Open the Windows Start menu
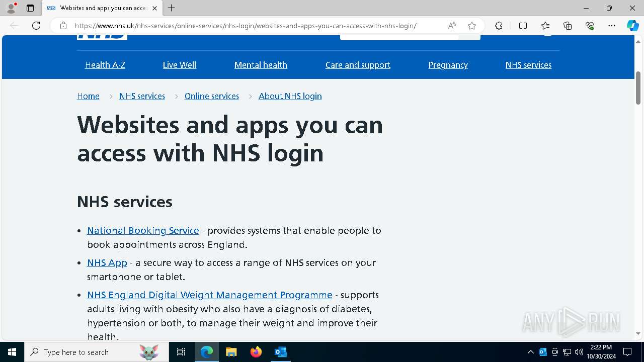The width and height of the screenshot is (644, 362). coord(12,352)
